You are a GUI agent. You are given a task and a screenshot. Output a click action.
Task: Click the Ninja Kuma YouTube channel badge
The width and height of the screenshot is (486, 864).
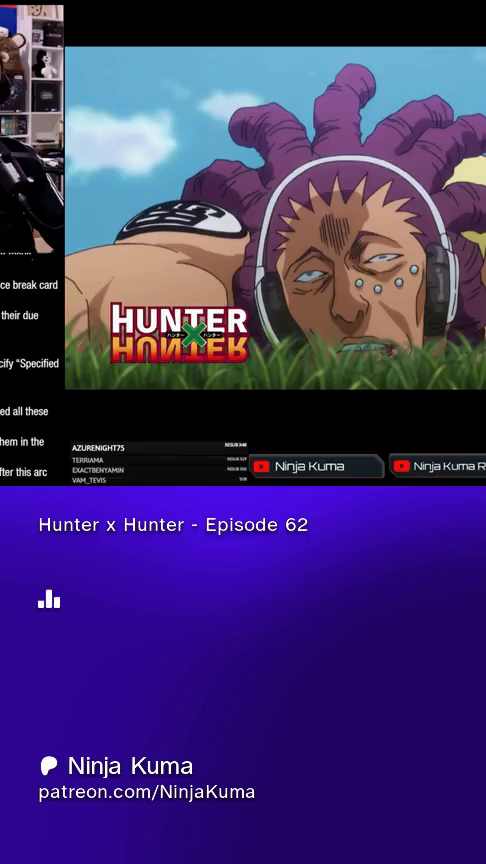[x=316, y=466]
